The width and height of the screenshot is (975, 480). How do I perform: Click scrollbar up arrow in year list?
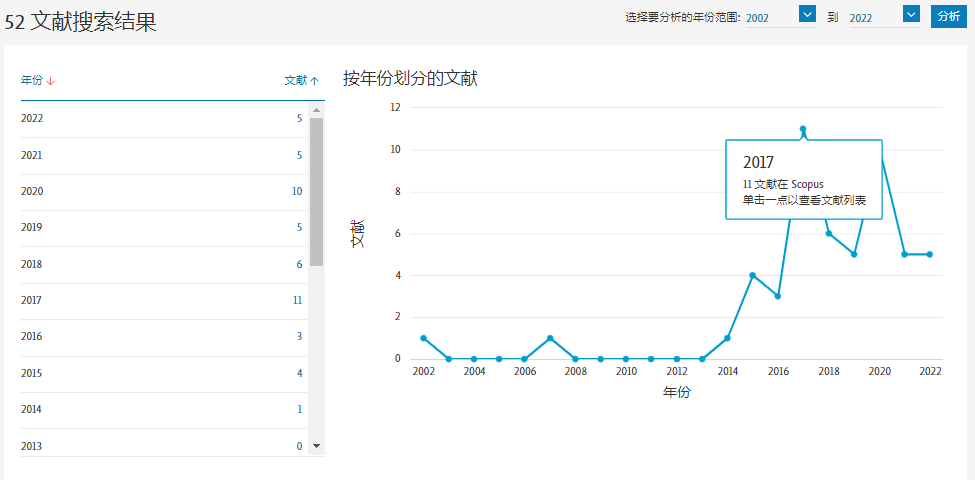tap(316, 109)
